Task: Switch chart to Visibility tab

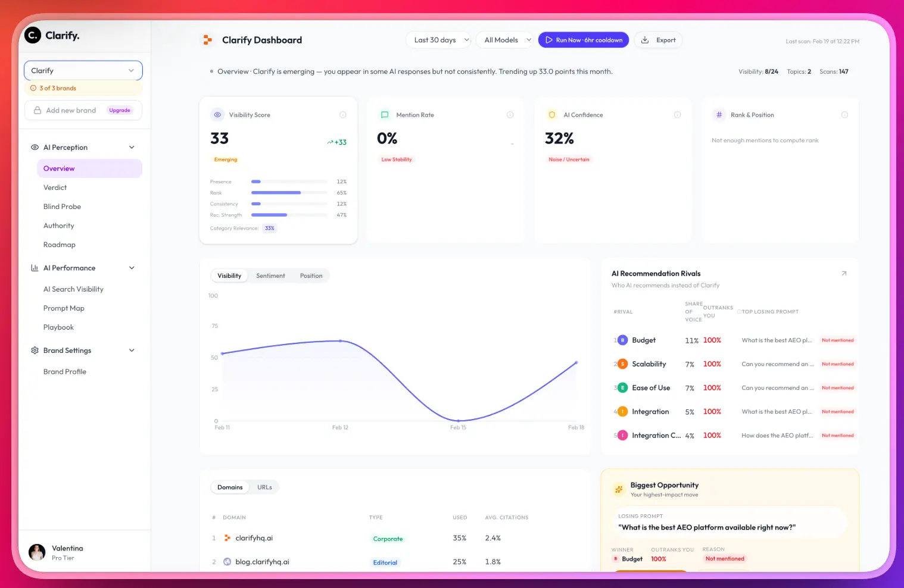Action: pyautogui.click(x=229, y=276)
